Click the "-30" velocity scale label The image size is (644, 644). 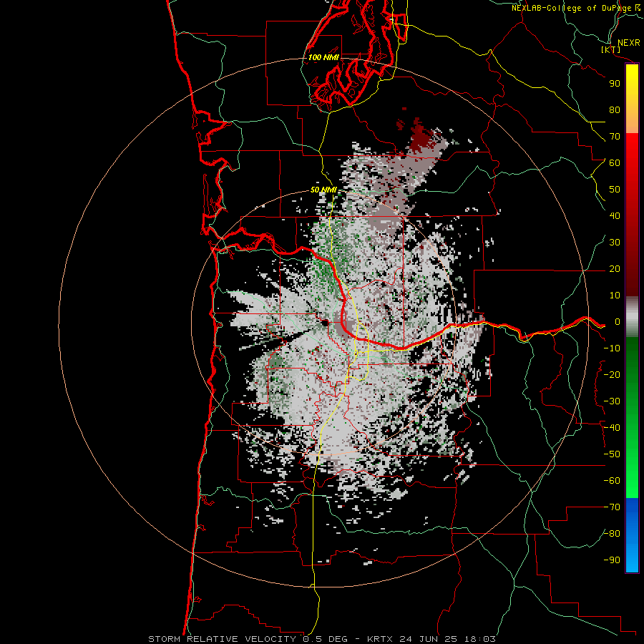tap(612, 401)
